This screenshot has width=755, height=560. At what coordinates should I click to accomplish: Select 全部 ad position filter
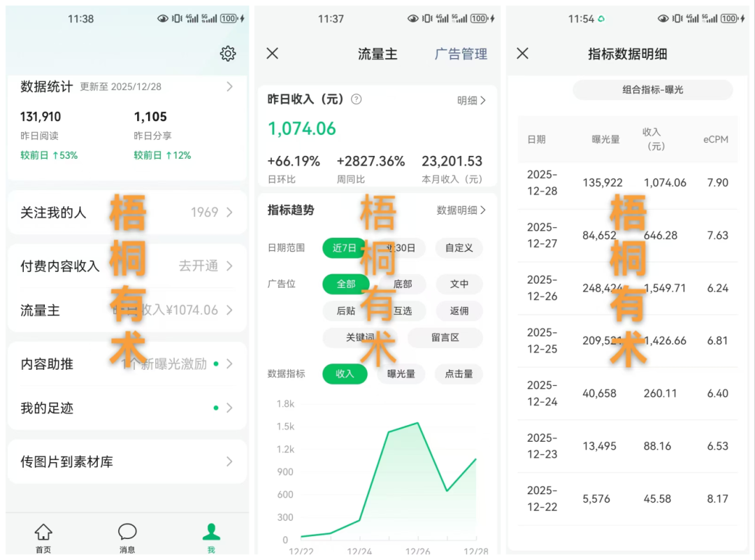click(x=346, y=284)
